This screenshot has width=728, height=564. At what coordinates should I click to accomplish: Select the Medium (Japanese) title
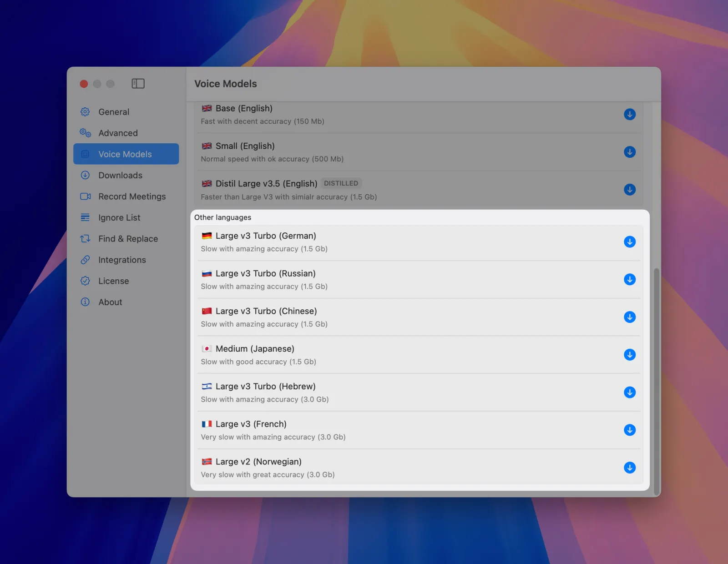tap(255, 349)
